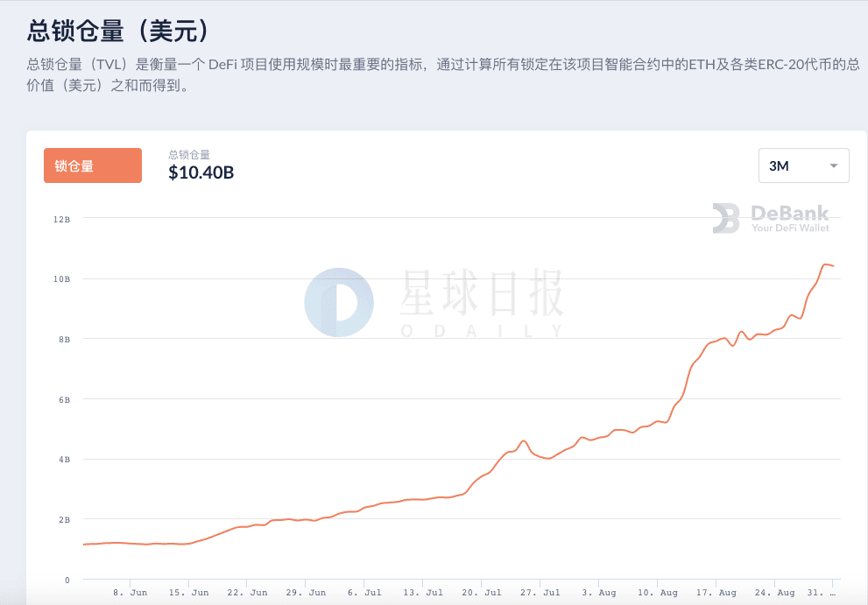Click the 6. Jul axis date label
Image resolution: width=868 pixels, height=605 pixels.
point(364,592)
